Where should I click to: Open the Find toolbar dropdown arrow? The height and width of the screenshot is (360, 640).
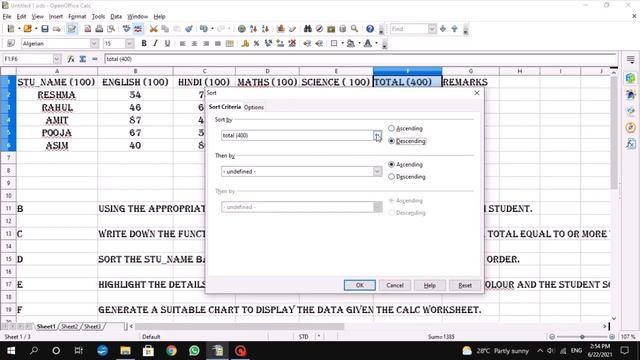pyautogui.click(x=432, y=29)
